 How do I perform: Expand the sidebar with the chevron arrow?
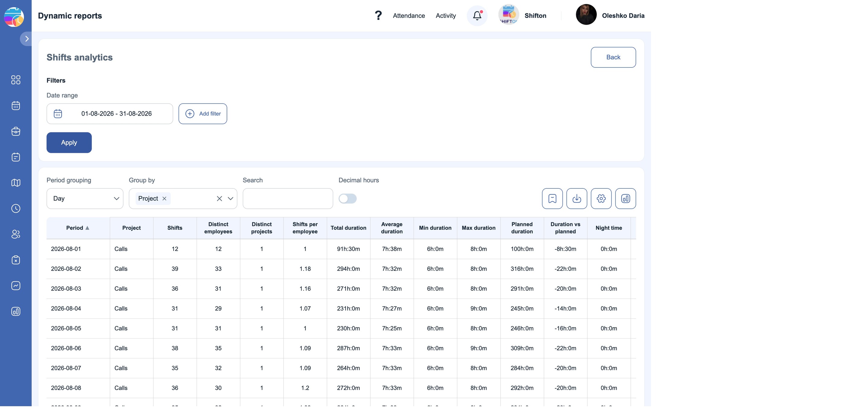click(x=26, y=39)
